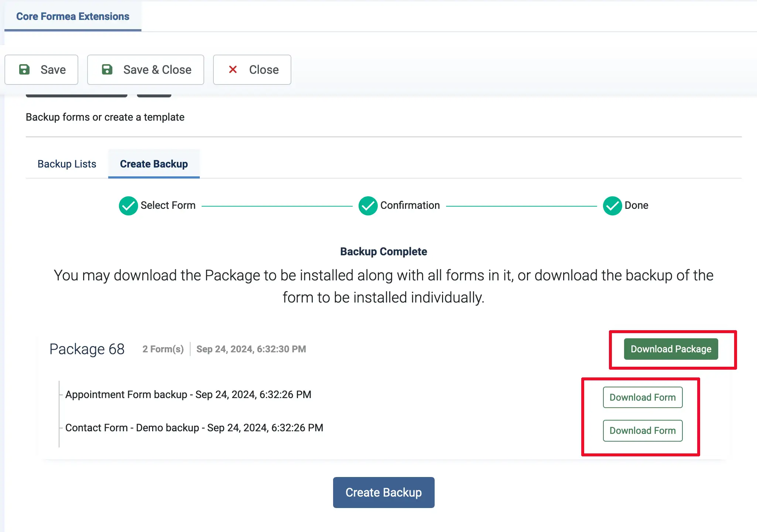Click the Select Form step label
757x532 pixels.
pyautogui.click(x=168, y=205)
